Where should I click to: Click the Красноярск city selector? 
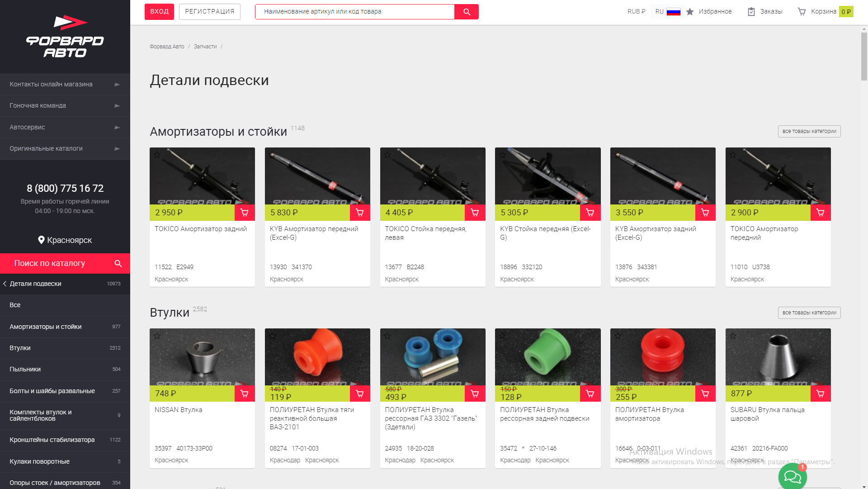[x=65, y=240]
